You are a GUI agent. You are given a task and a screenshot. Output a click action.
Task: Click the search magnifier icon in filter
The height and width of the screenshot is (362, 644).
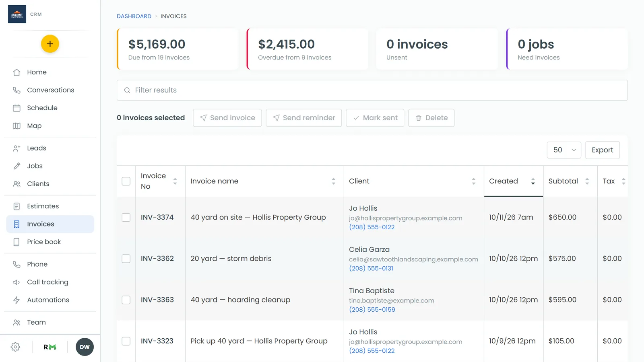(127, 90)
